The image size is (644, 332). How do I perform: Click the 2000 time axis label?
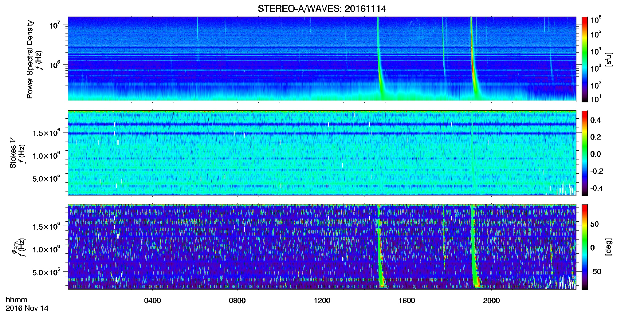point(491,300)
